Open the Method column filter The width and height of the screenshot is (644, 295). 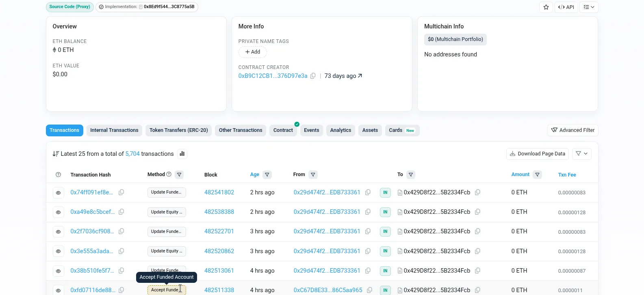click(x=179, y=175)
